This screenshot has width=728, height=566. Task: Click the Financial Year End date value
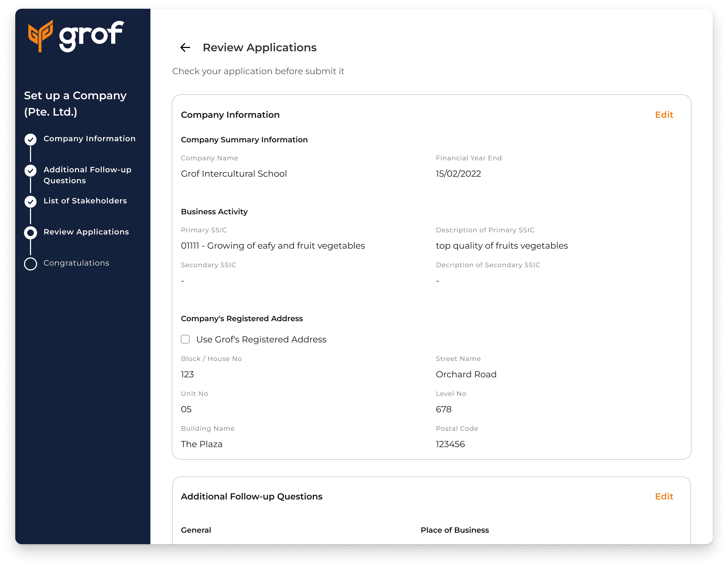coord(458,173)
